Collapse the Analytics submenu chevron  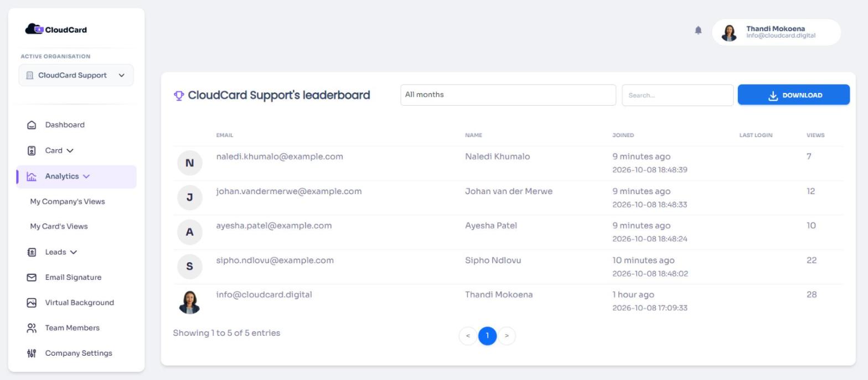(86, 176)
